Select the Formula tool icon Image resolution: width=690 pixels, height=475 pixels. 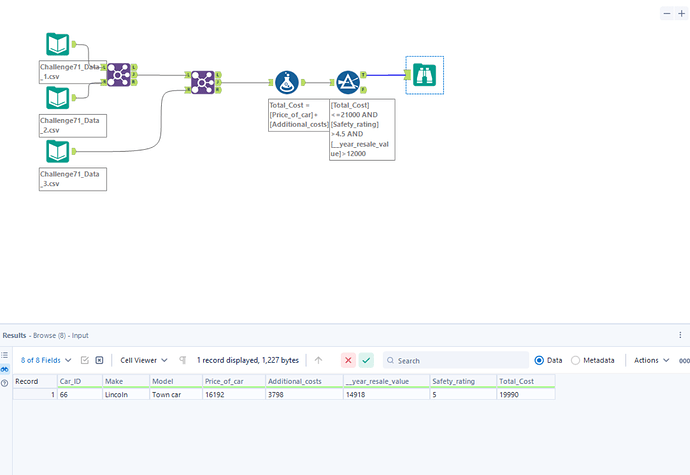point(287,82)
